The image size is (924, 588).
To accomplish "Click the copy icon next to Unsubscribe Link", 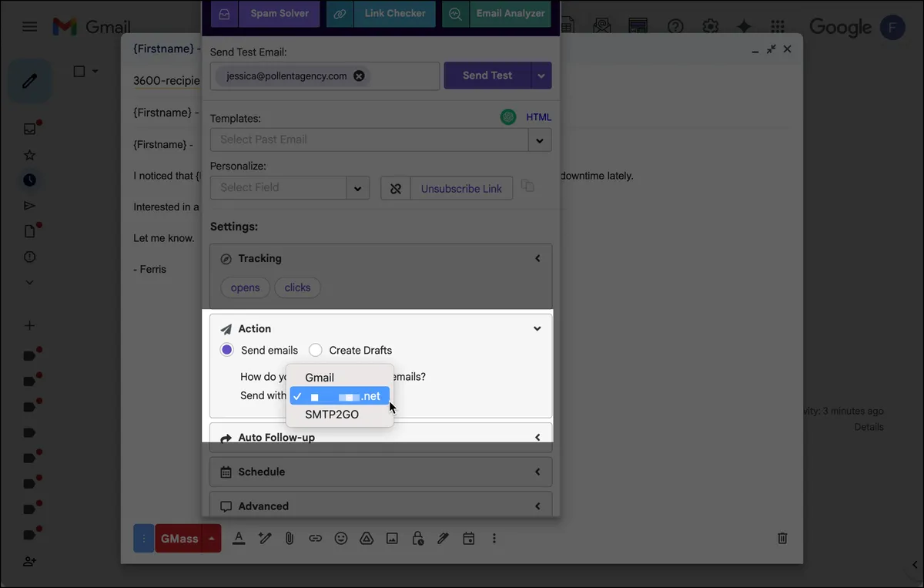I will 527,186.
